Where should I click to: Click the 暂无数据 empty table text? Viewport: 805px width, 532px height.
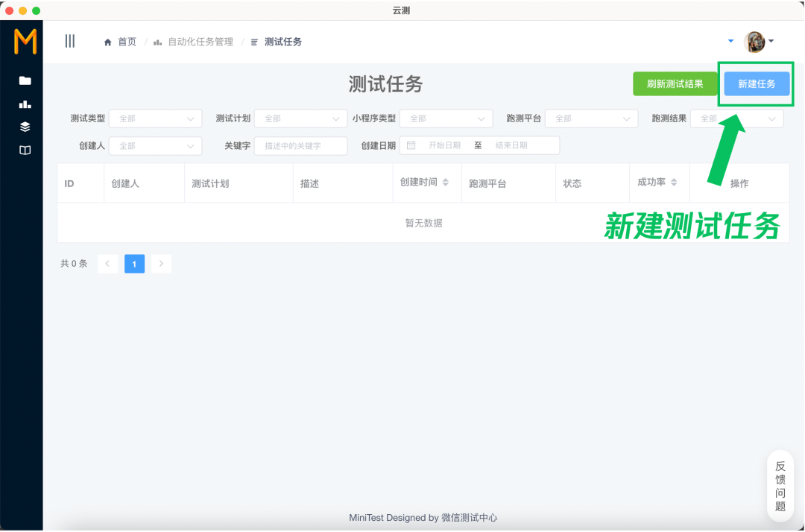coord(423,224)
